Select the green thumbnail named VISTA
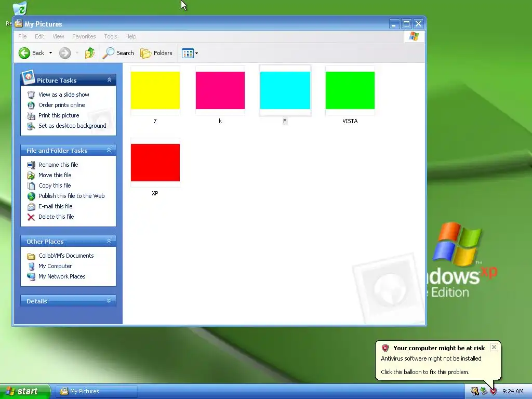 click(350, 90)
